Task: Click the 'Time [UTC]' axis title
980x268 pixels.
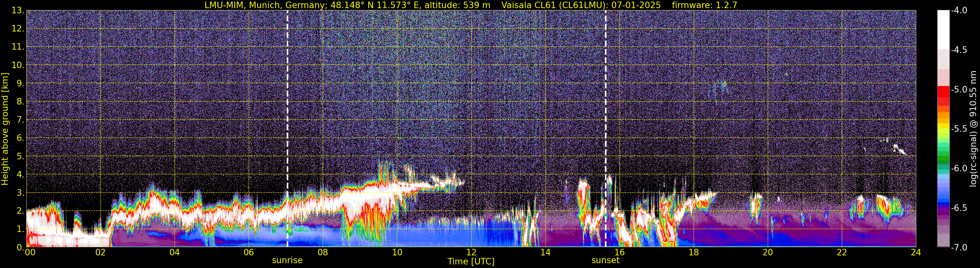Action: pyautogui.click(x=471, y=262)
